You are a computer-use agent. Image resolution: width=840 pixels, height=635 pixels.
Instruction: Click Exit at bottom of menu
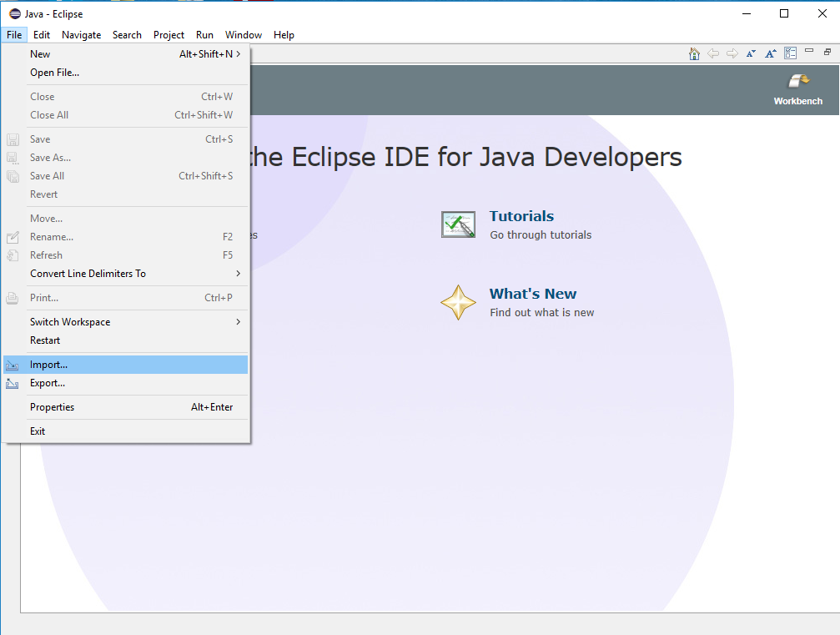point(125,431)
